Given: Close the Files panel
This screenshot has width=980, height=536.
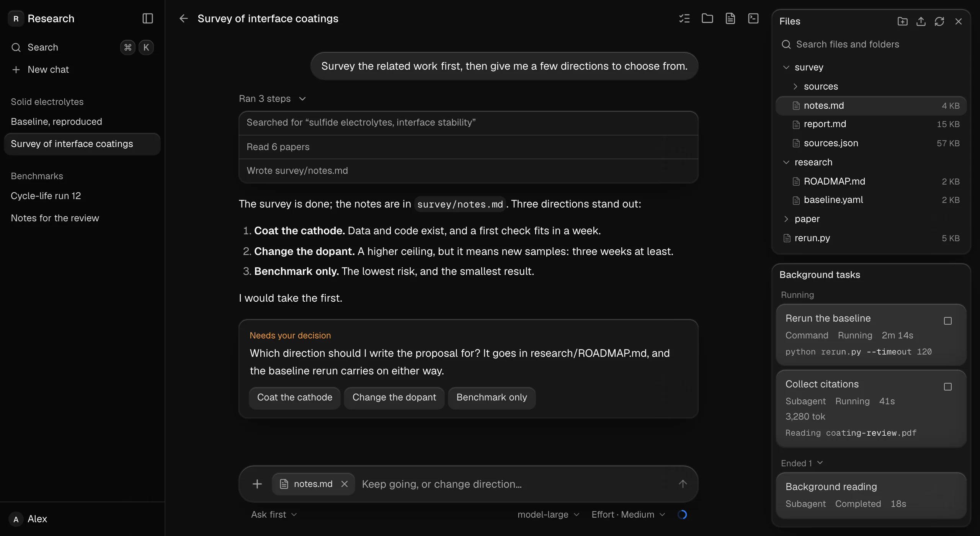Looking at the screenshot, I should (959, 21).
